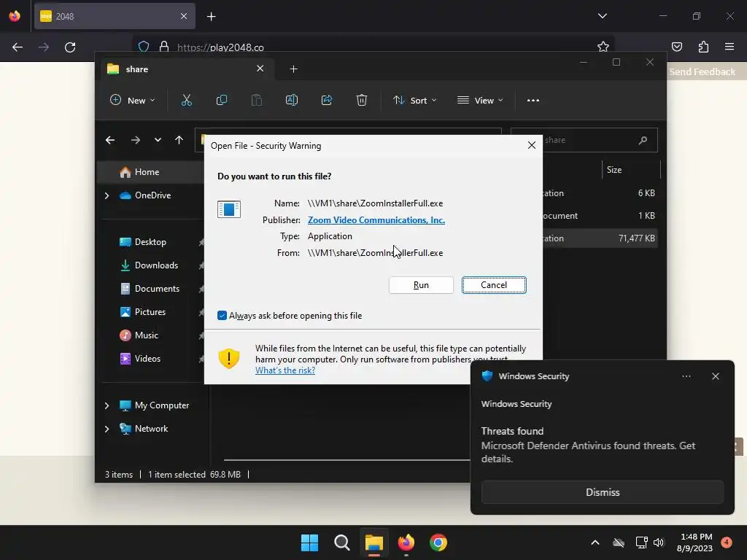Expand recent locations chevron in File Explorer
Screen dimensions: 747x560
click(158, 140)
